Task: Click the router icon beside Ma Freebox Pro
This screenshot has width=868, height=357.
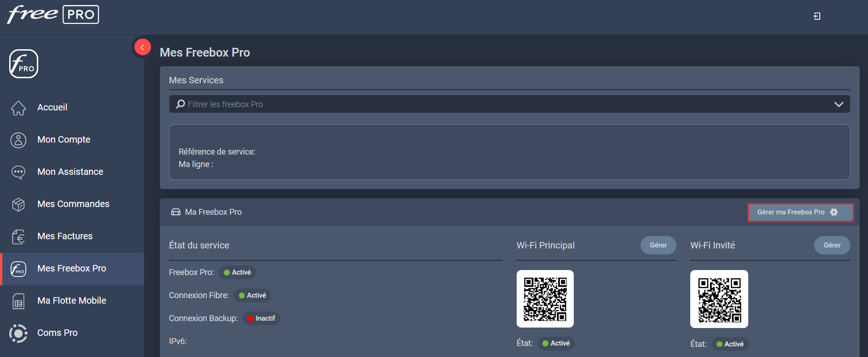Action: pos(176,212)
